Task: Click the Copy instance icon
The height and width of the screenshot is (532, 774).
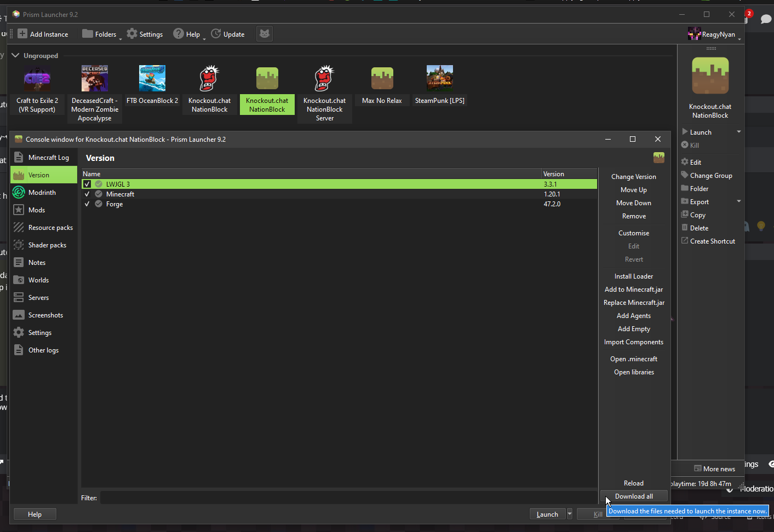Action: pos(685,215)
